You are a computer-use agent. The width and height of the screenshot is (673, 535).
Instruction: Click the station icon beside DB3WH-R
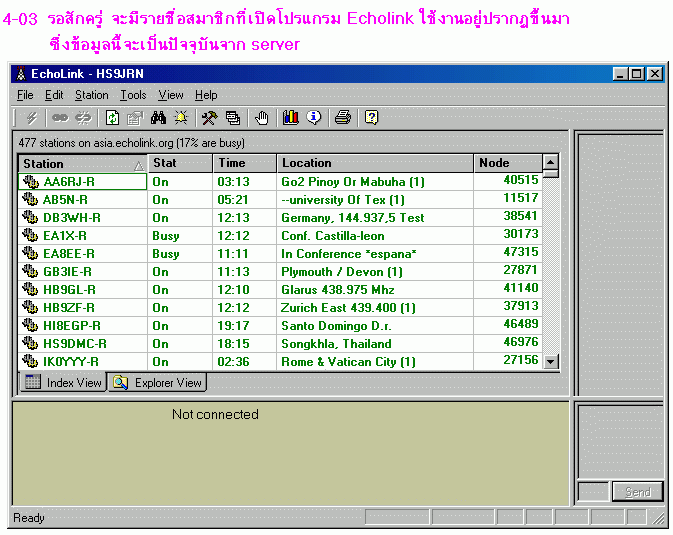[x=30, y=218]
